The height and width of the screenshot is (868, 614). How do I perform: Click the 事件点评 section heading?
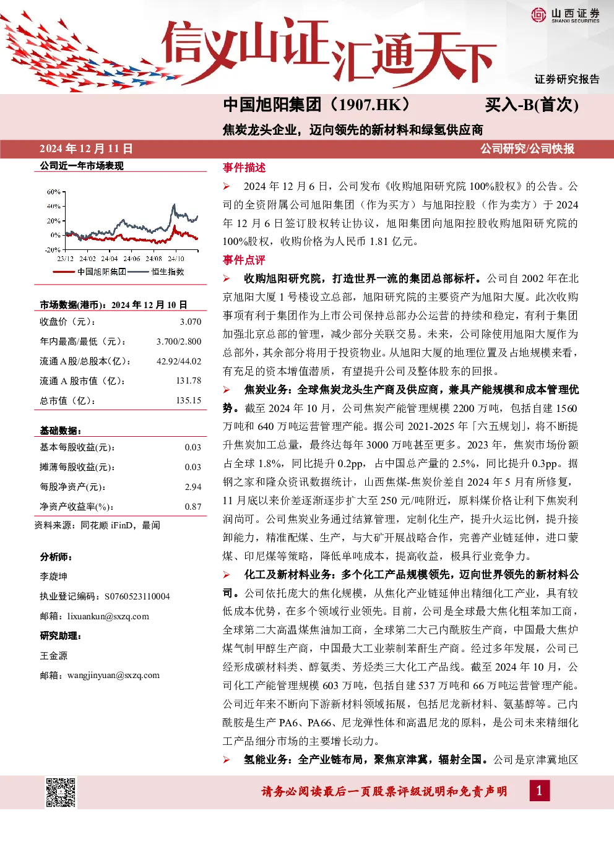tap(244, 260)
